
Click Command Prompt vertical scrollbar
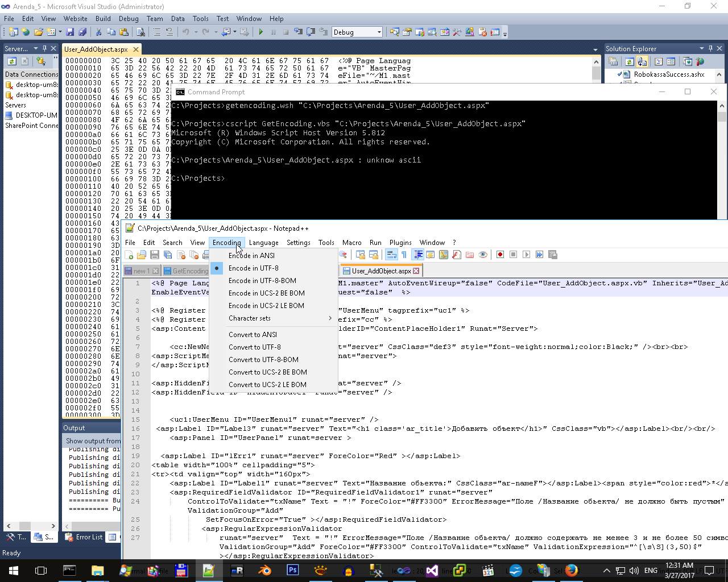pos(722,160)
